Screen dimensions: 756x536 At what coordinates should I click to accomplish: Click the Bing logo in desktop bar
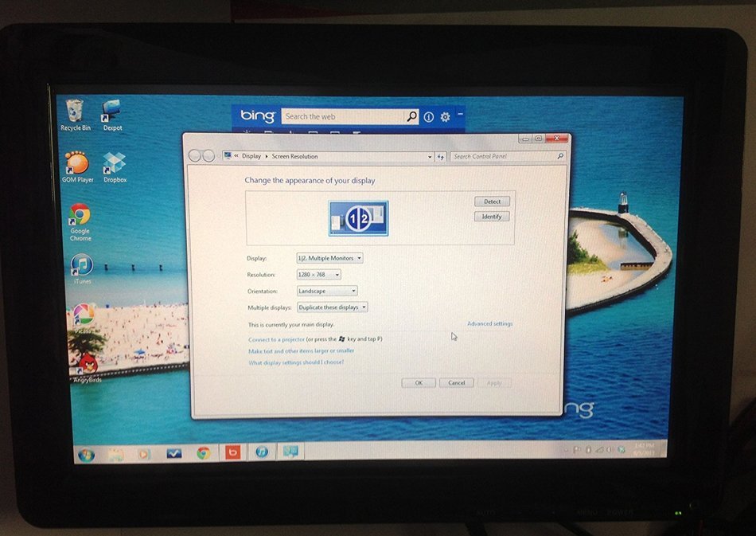(257, 115)
